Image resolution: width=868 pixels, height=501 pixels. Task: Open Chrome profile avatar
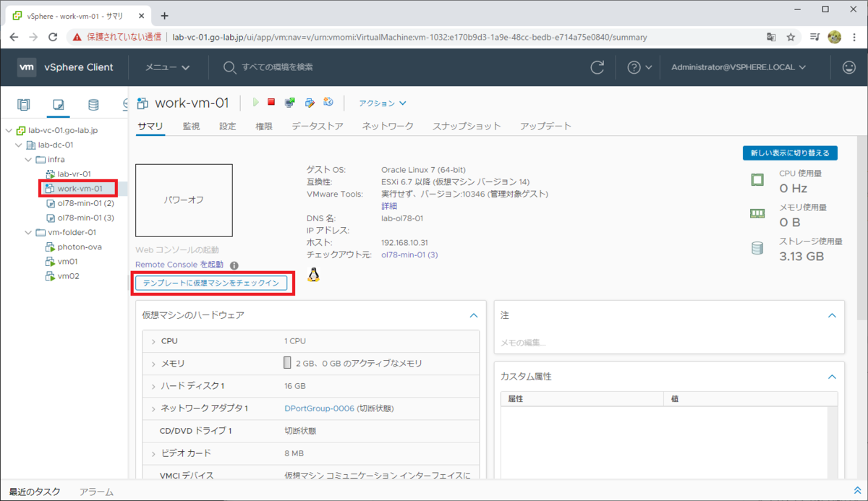tap(834, 37)
